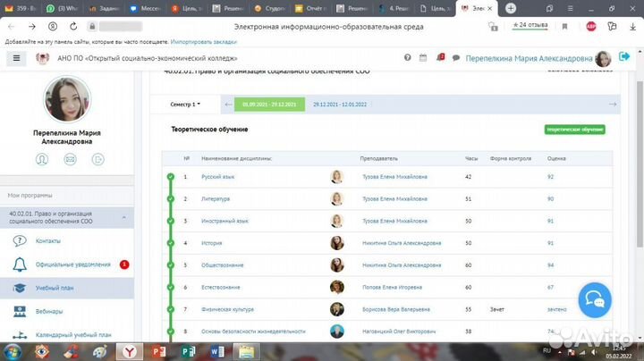Open the Обществознание discipline link

click(222, 265)
